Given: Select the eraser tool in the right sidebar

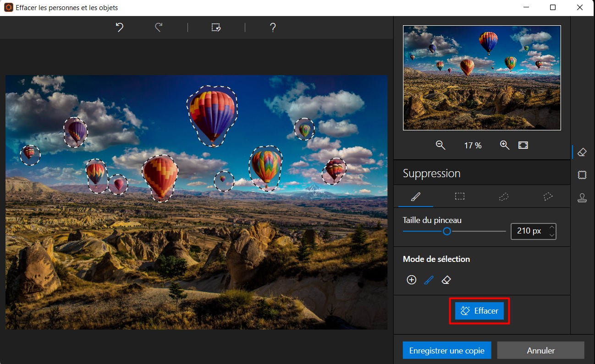Looking at the screenshot, I should [x=582, y=152].
